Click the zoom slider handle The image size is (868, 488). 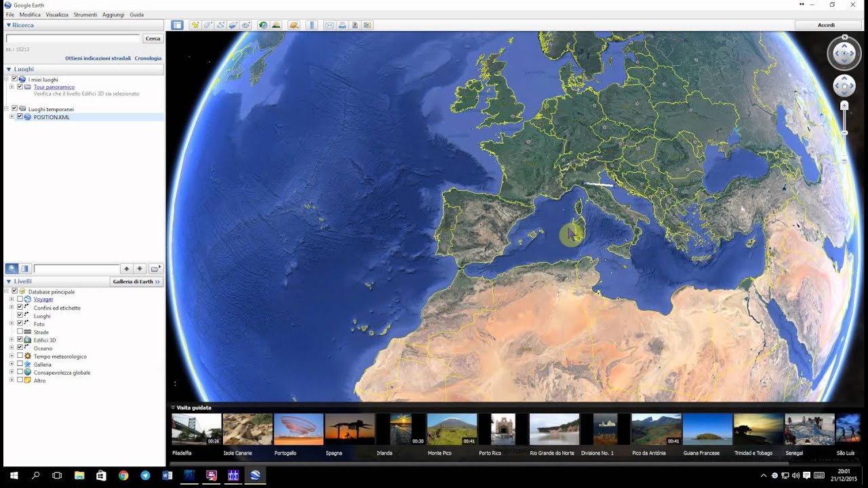click(x=844, y=106)
